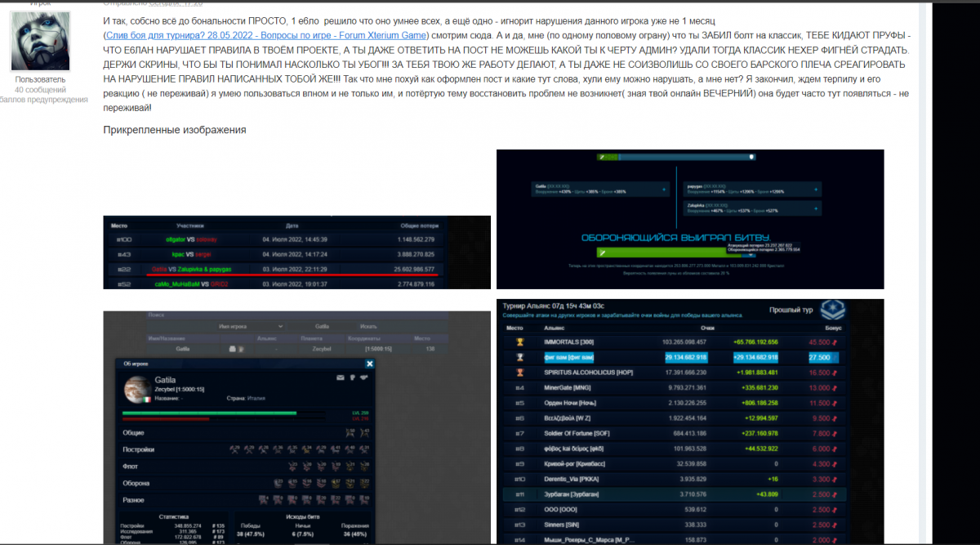Screen dimensions: 980x545
Task: Click 'Прошлый тур' in the tournament screenshot
Action: pos(791,310)
